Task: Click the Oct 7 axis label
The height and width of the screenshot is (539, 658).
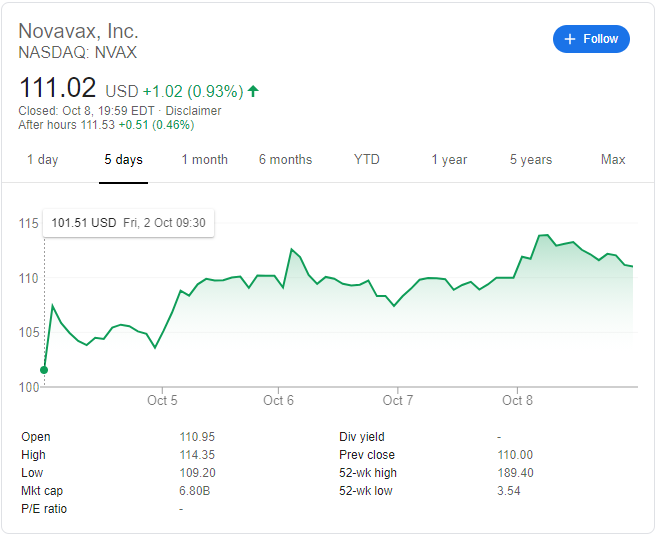Action: coord(398,400)
